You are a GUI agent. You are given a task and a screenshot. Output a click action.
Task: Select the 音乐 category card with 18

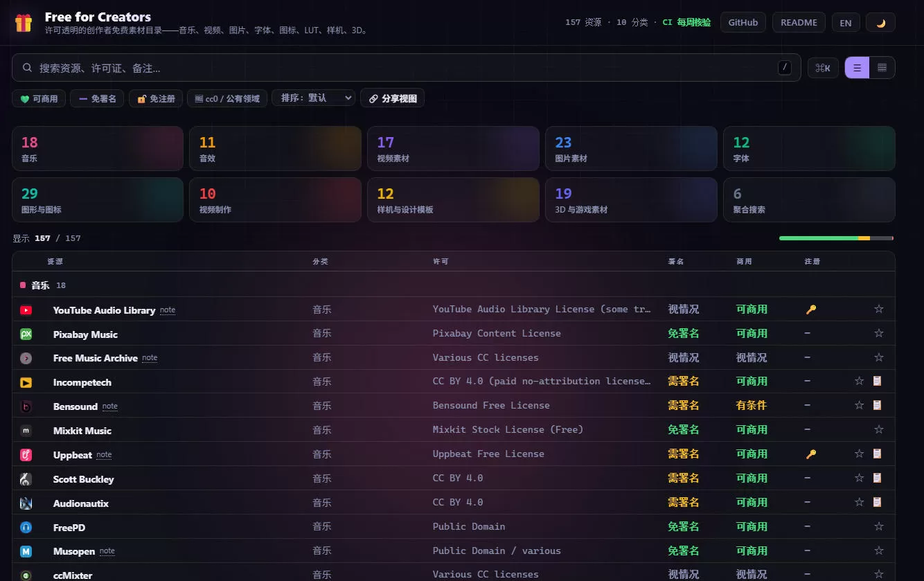[98, 148]
